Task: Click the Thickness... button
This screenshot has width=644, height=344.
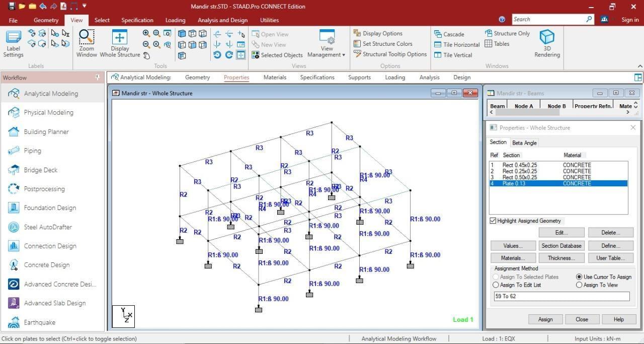Action: (561, 258)
